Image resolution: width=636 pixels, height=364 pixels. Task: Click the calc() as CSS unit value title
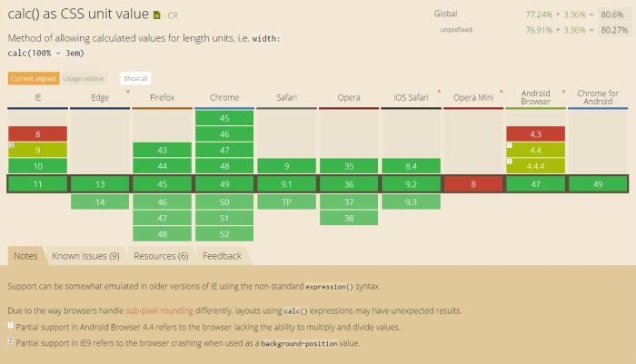click(78, 14)
